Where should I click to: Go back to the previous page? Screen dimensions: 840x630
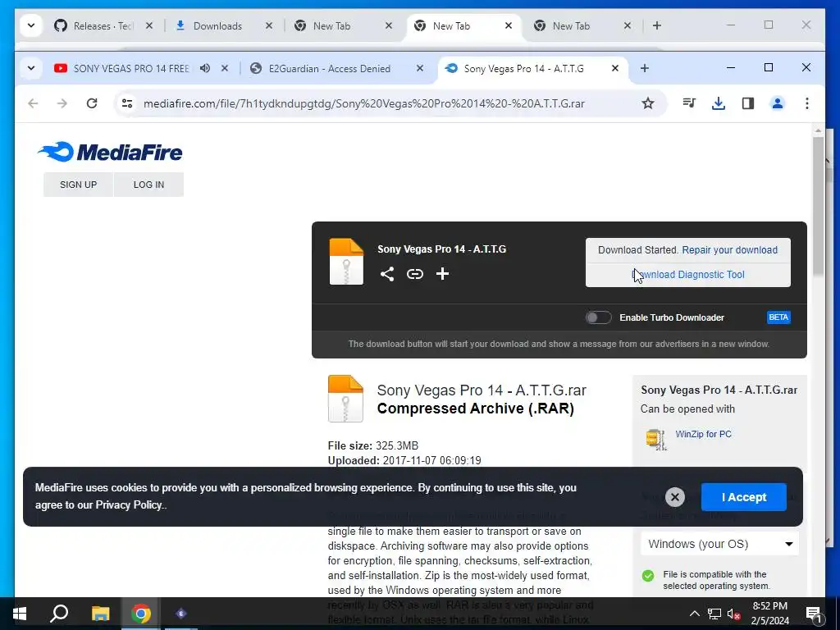coord(33,103)
